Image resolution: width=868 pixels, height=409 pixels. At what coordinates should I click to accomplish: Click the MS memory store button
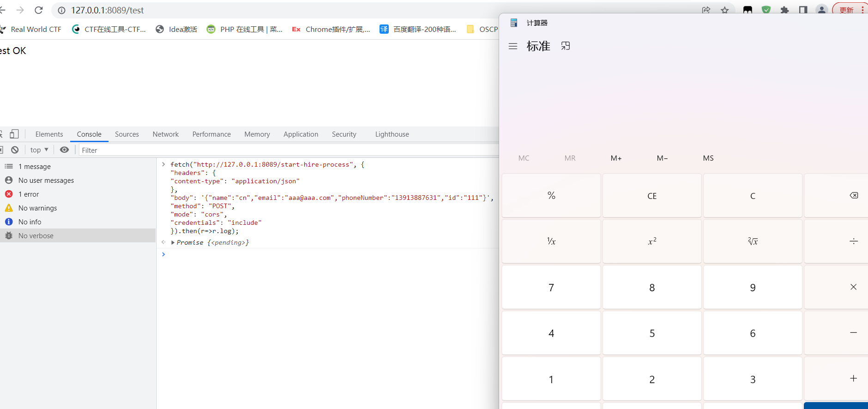click(x=708, y=158)
